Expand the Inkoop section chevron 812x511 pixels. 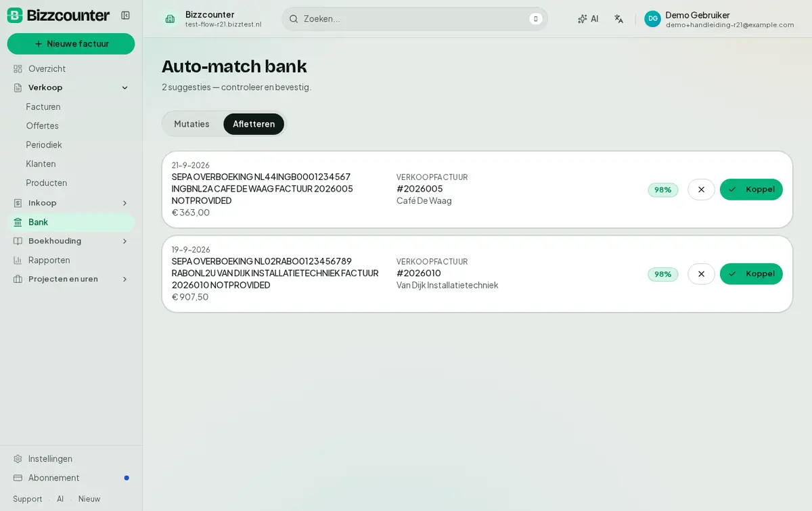click(125, 203)
